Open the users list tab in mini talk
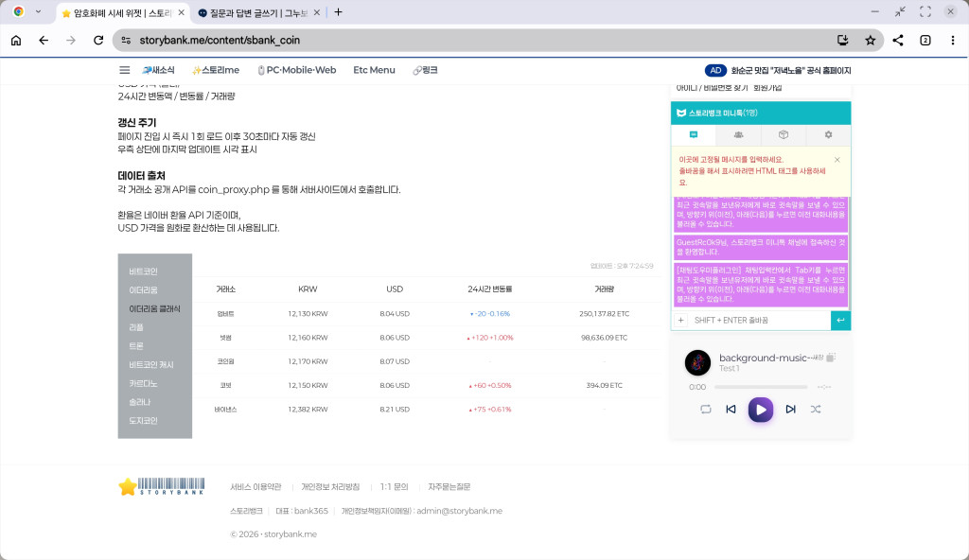Viewport: 969px width, 560px height. point(738,134)
